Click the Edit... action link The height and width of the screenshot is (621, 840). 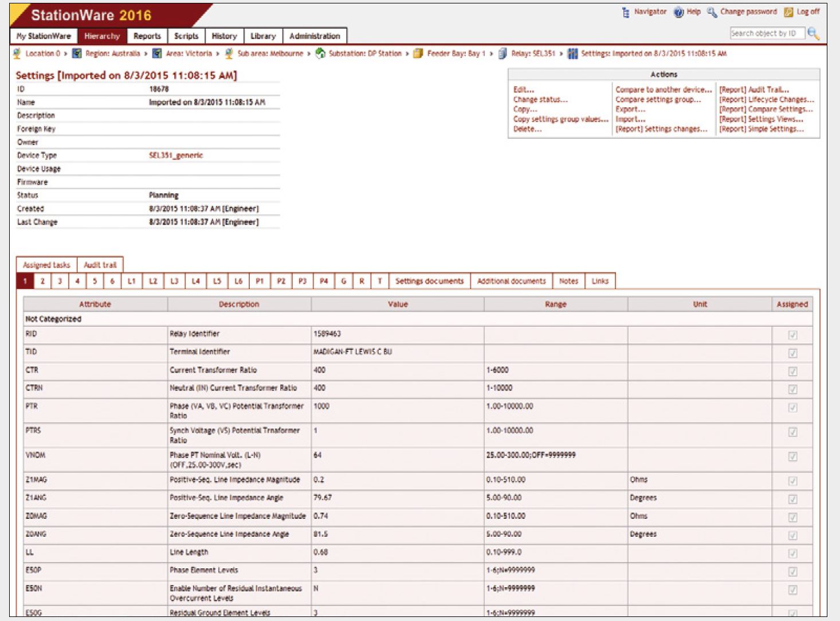tap(524, 89)
